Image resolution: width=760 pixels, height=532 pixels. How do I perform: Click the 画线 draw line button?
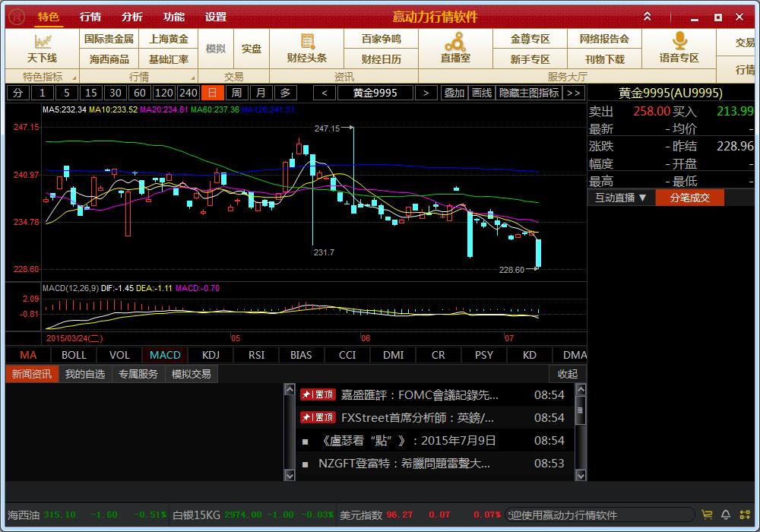(x=482, y=93)
